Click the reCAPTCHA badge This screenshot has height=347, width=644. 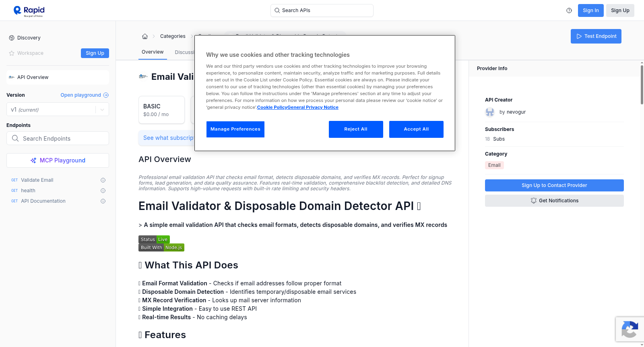630,329
